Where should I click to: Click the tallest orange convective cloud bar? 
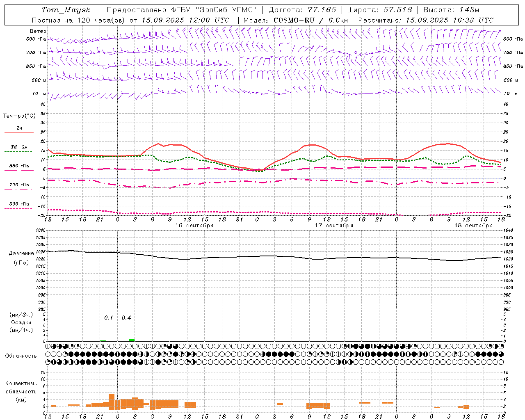(112, 402)
